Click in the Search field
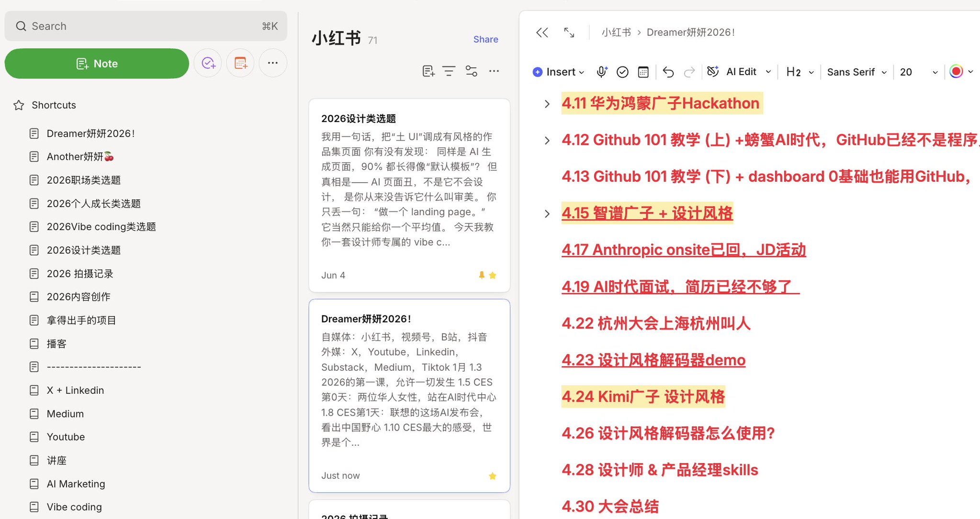Image resolution: width=980 pixels, height=519 pixels. (146, 26)
